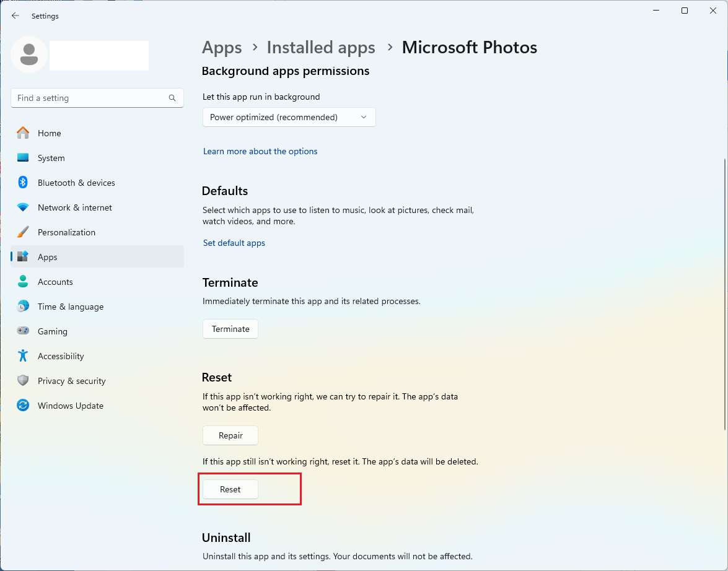This screenshot has height=571, width=728.
Task: Select Accounts in the sidebar
Action: coord(97,282)
